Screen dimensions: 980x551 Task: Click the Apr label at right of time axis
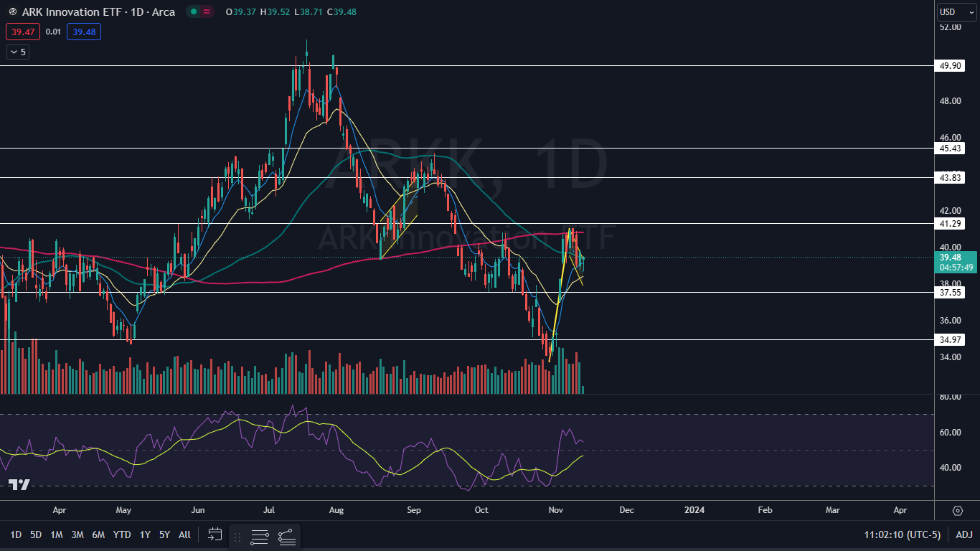click(x=900, y=511)
